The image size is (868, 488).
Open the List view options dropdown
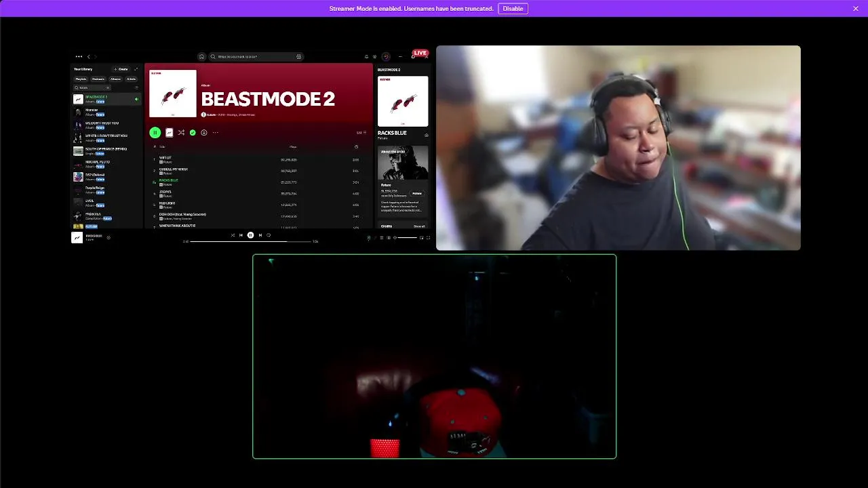361,133
